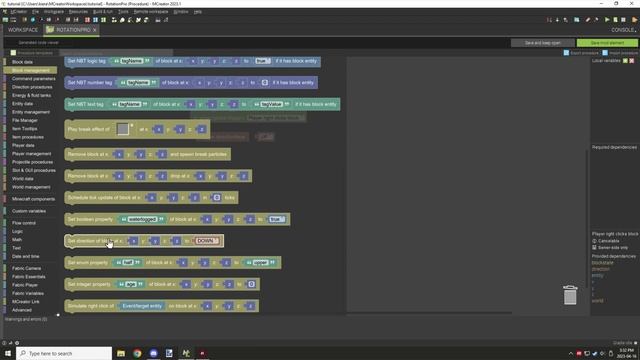Pick the Set enum property block
The image size is (640, 360).
pos(173,262)
